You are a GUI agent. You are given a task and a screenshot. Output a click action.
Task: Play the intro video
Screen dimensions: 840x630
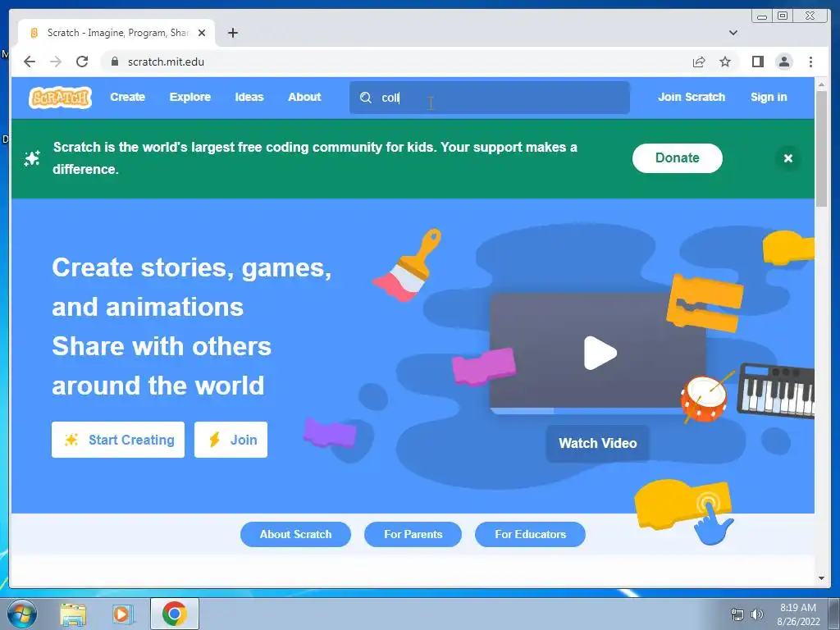600,353
